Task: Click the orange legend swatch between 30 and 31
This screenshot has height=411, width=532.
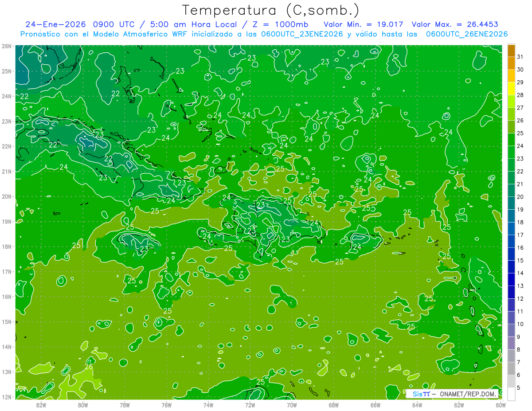Action: coord(511,63)
